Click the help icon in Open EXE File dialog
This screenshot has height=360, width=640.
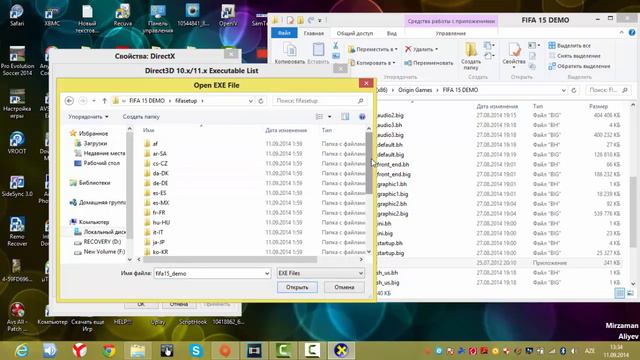click(362, 117)
